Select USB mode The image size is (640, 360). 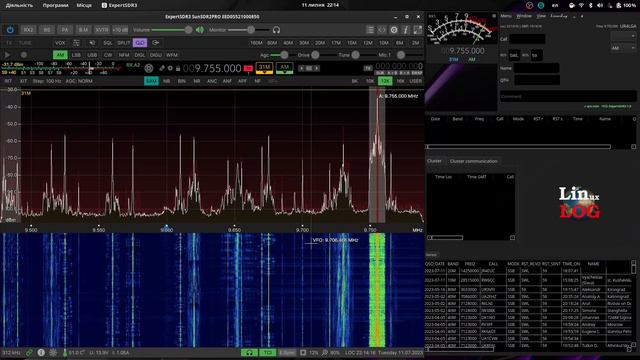92,55
